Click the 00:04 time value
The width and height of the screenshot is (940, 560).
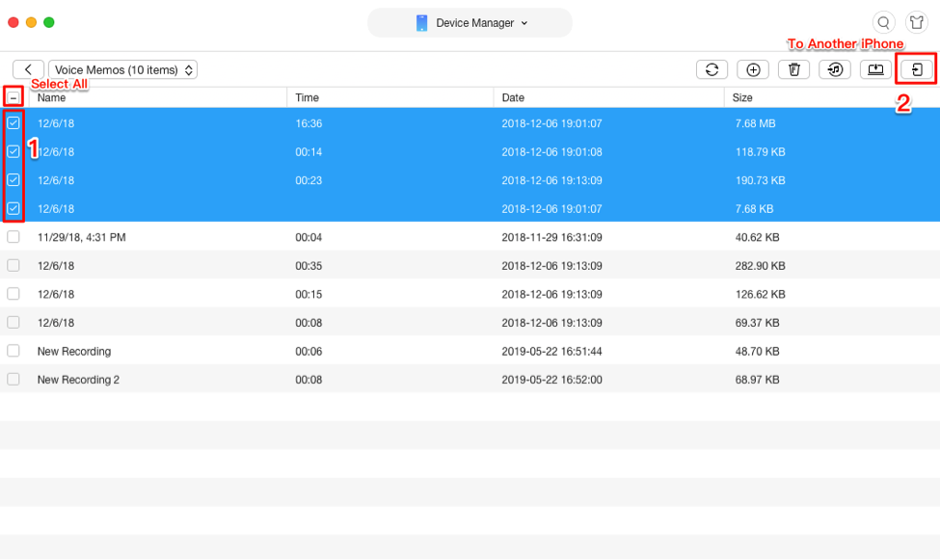(x=309, y=237)
